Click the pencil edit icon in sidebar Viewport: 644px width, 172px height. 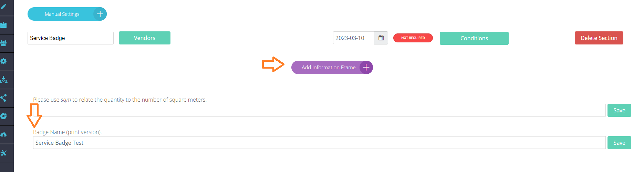(x=4, y=7)
